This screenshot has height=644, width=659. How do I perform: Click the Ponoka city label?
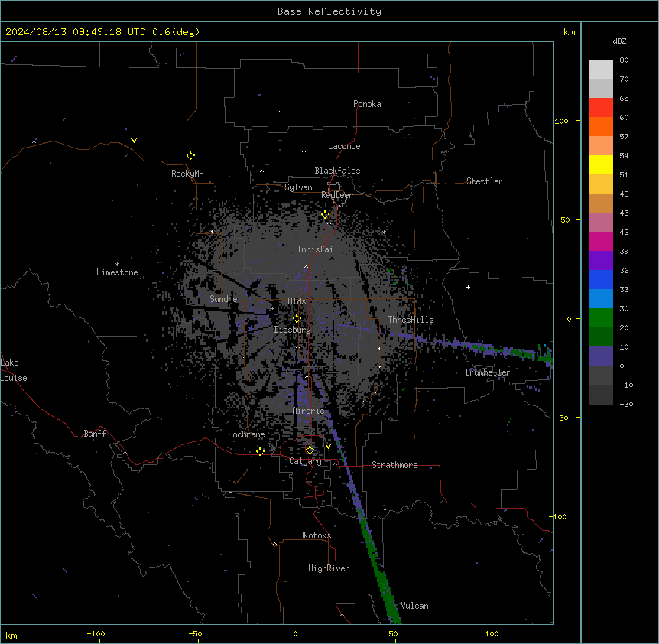pyautogui.click(x=367, y=104)
